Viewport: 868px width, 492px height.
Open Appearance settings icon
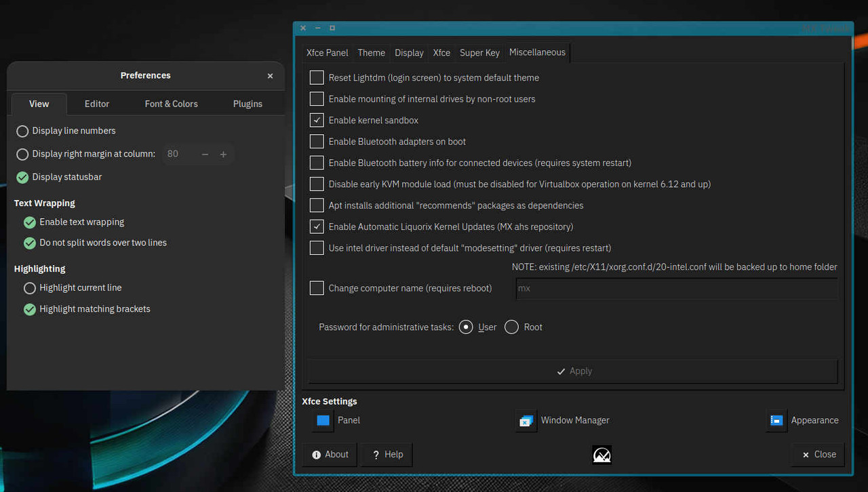[x=776, y=420]
